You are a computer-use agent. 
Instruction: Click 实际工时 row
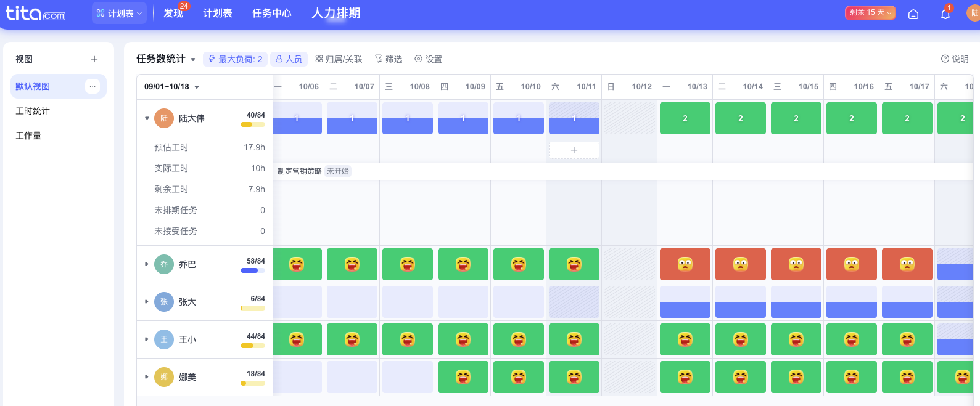point(210,168)
